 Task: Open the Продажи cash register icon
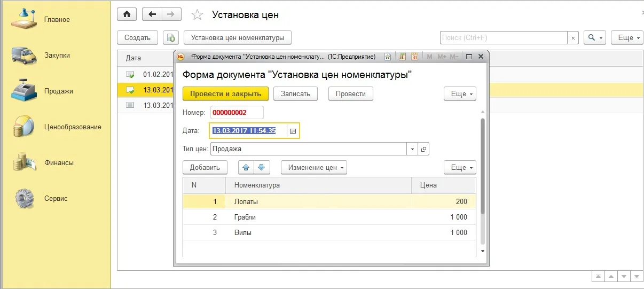(x=23, y=91)
